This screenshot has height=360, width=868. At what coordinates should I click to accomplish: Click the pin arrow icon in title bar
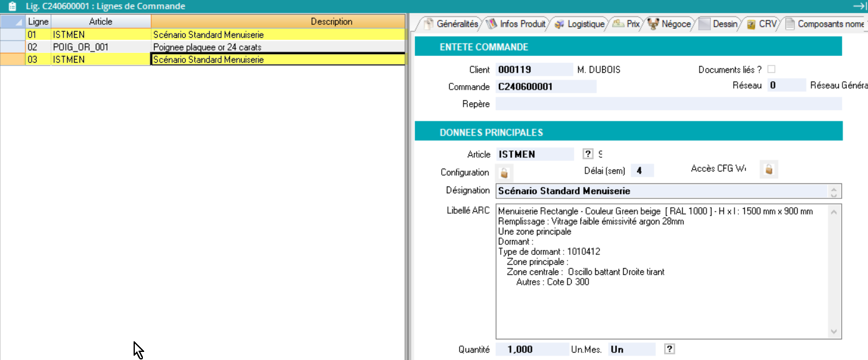pos(861,6)
